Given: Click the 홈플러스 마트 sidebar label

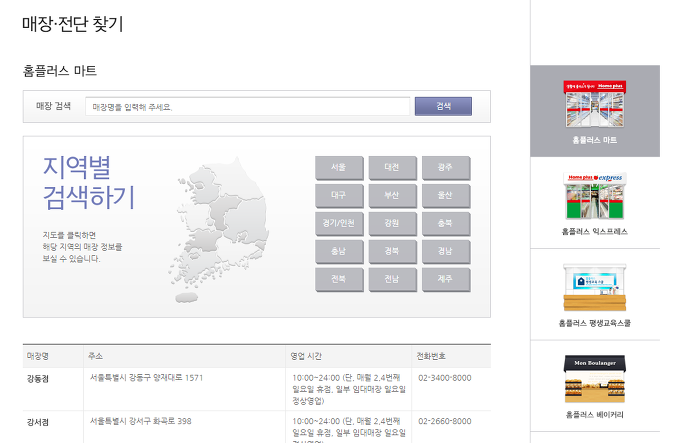Looking at the screenshot, I should (x=595, y=140).
